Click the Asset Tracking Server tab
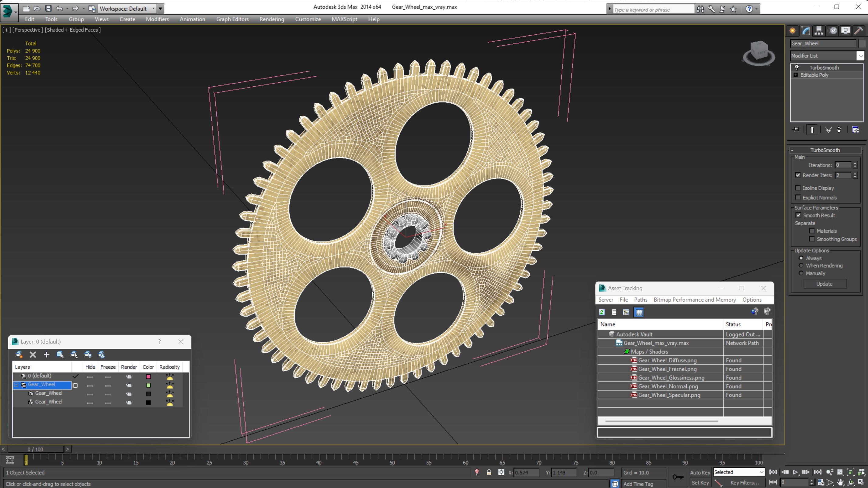Image resolution: width=868 pixels, height=488 pixels. pos(605,299)
